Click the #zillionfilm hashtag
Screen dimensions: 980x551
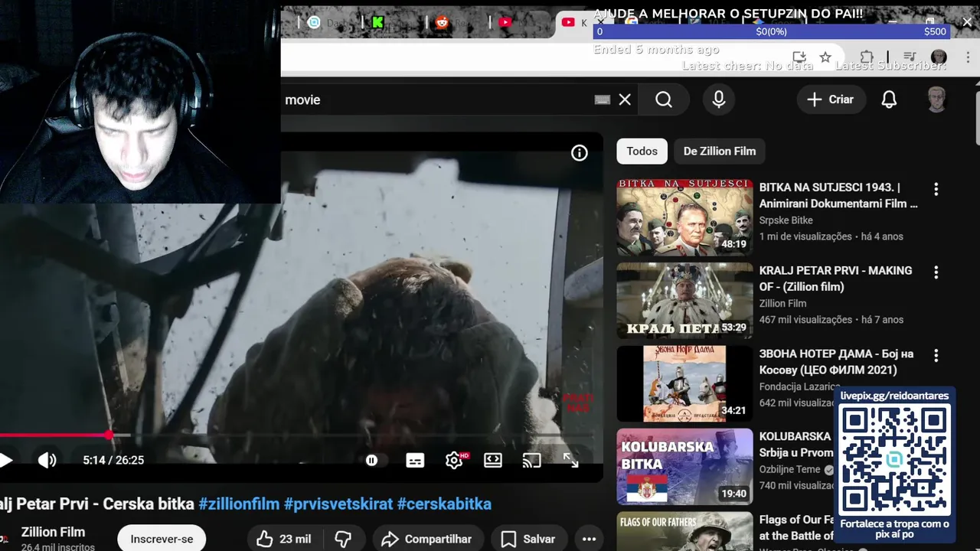pos(239,504)
